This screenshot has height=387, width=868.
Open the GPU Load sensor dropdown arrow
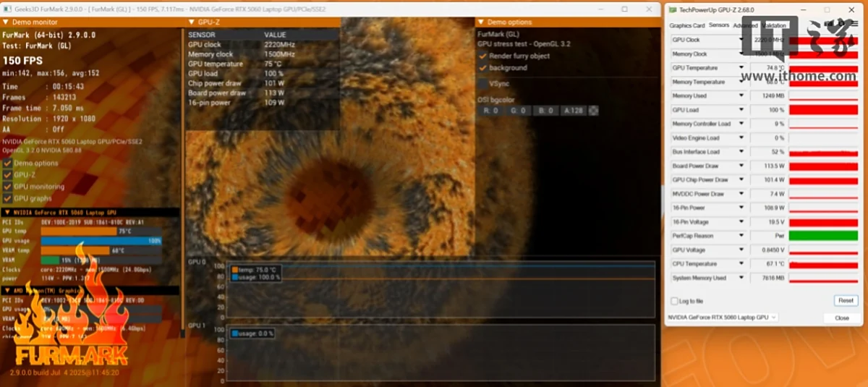pyautogui.click(x=741, y=110)
